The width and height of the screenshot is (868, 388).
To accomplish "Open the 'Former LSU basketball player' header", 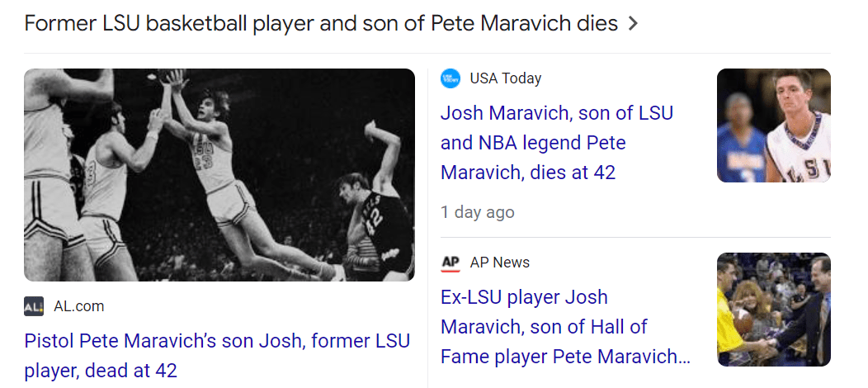I will click(321, 23).
